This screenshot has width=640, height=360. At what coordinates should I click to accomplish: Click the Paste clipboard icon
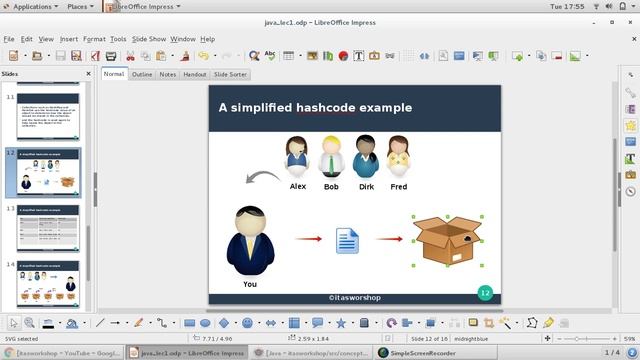[161, 56]
